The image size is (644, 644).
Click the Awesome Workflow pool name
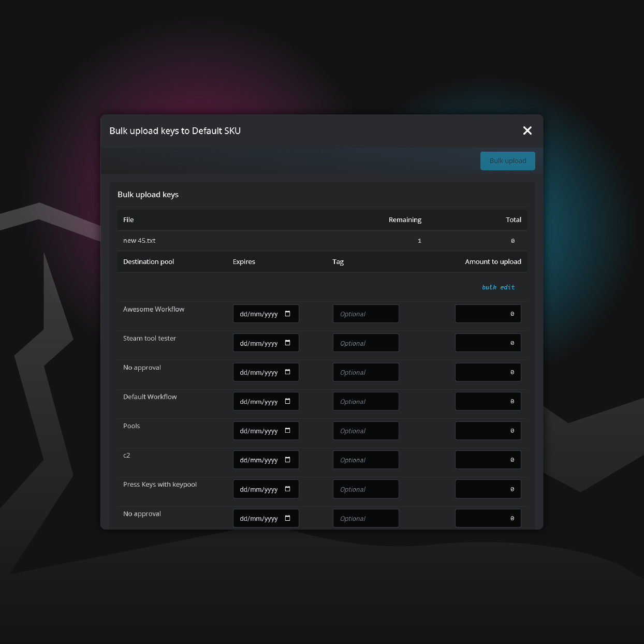click(x=154, y=309)
